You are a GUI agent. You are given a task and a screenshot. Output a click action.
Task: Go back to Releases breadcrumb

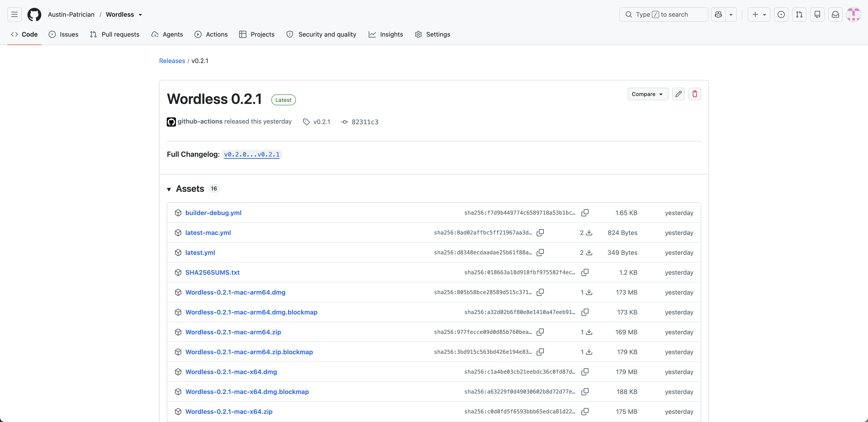pyautogui.click(x=172, y=61)
